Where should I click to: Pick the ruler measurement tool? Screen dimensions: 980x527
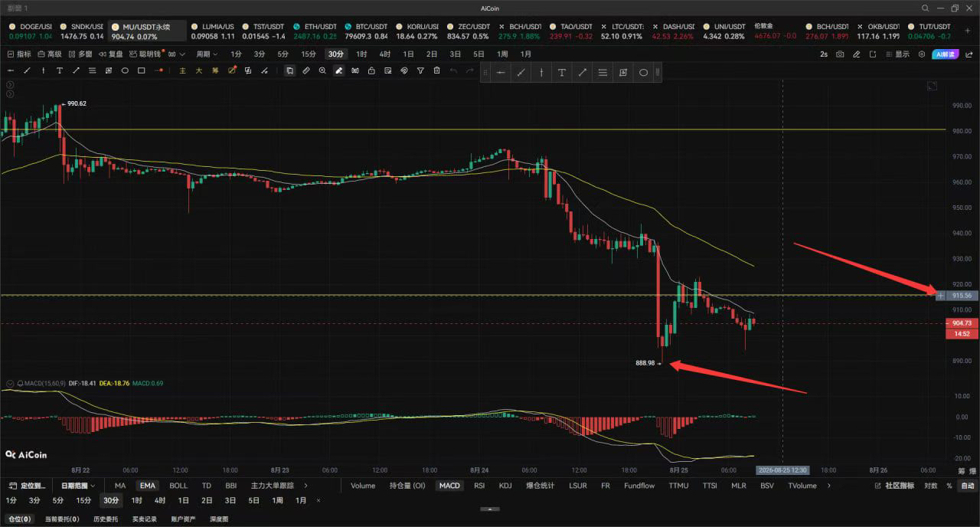click(x=305, y=70)
